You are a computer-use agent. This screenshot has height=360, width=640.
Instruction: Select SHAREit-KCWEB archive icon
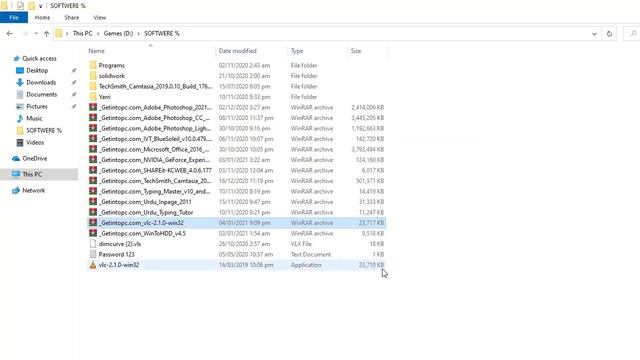pos(93,170)
